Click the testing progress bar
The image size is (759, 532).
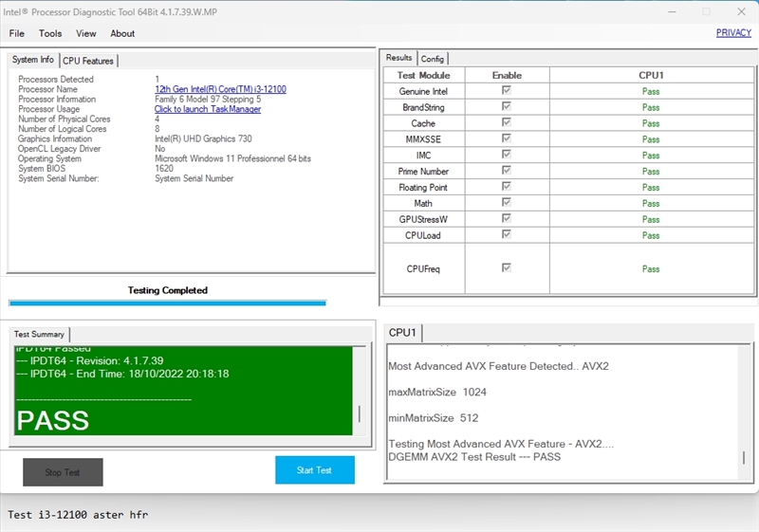click(x=167, y=303)
